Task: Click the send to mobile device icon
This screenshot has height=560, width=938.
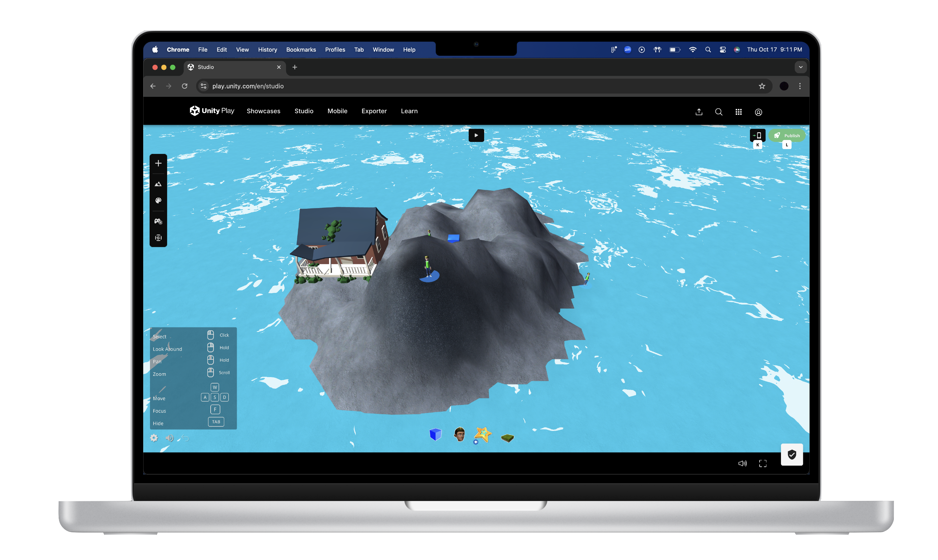Action: (x=757, y=135)
